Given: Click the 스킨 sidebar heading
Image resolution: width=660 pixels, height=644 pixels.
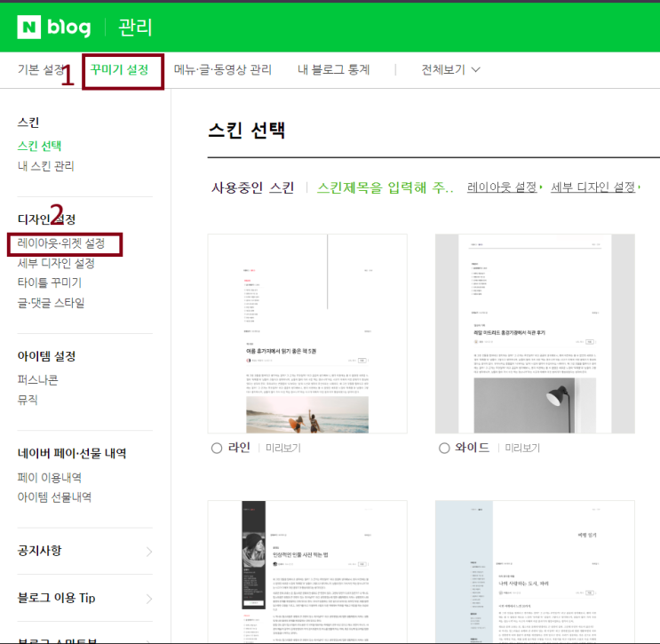Looking at the screenshot, I should [28, 123].
